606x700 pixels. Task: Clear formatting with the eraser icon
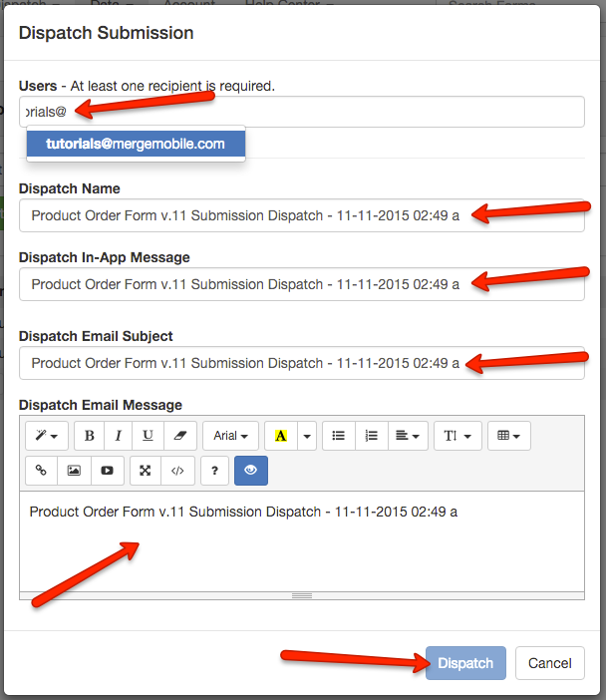pos(179,436)
